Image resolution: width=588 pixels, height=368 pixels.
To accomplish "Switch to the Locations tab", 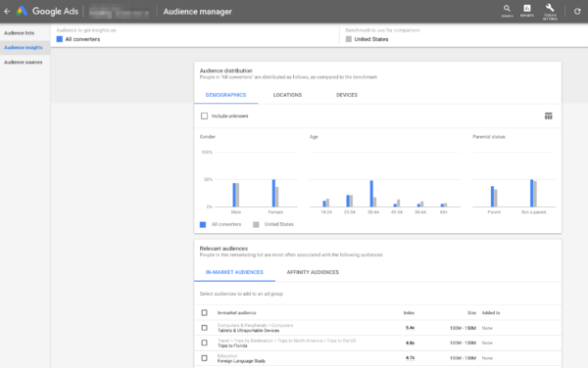I will point(287,95).
